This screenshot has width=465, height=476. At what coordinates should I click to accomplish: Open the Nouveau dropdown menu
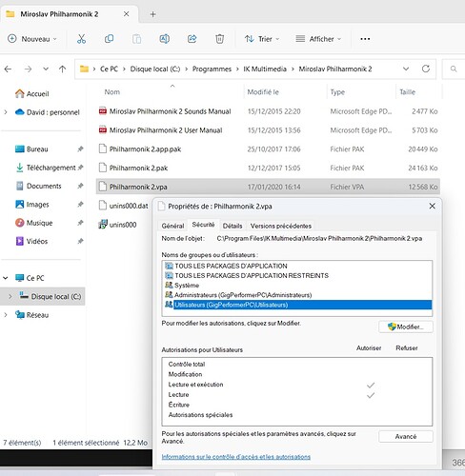[x=32, y=39]
